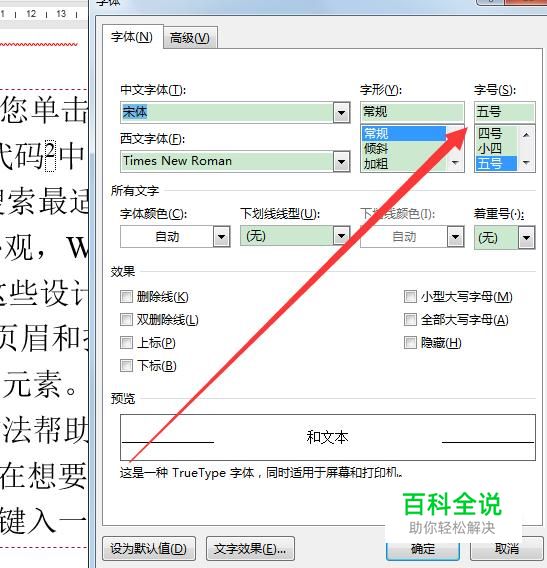Click the 设为默认值(D) button
Screen dimensions: 547x568
pos(149,549)
